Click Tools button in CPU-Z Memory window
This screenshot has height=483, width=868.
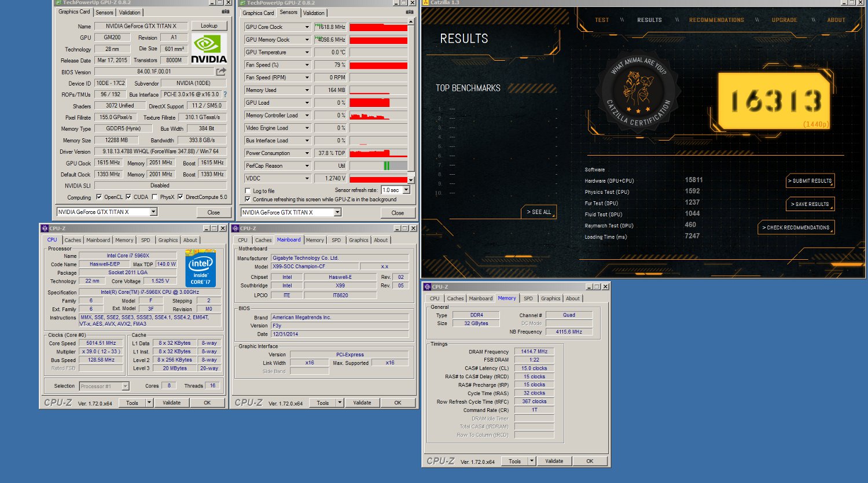[514, 462]
